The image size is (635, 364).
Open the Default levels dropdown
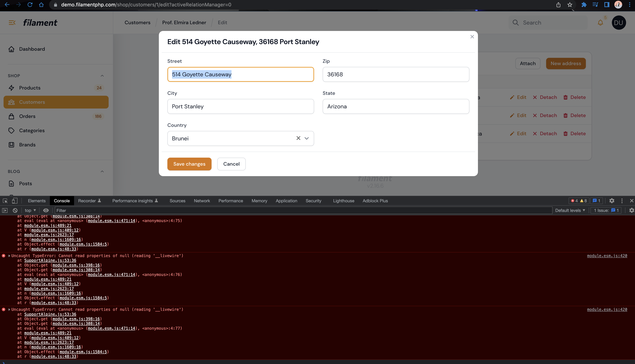[570, 210]
